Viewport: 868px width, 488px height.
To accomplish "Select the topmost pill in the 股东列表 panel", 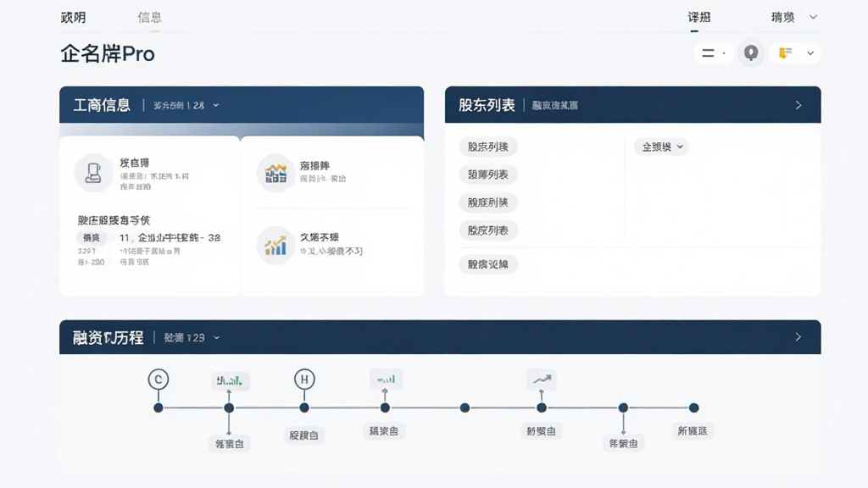I will tap(487, 147).
